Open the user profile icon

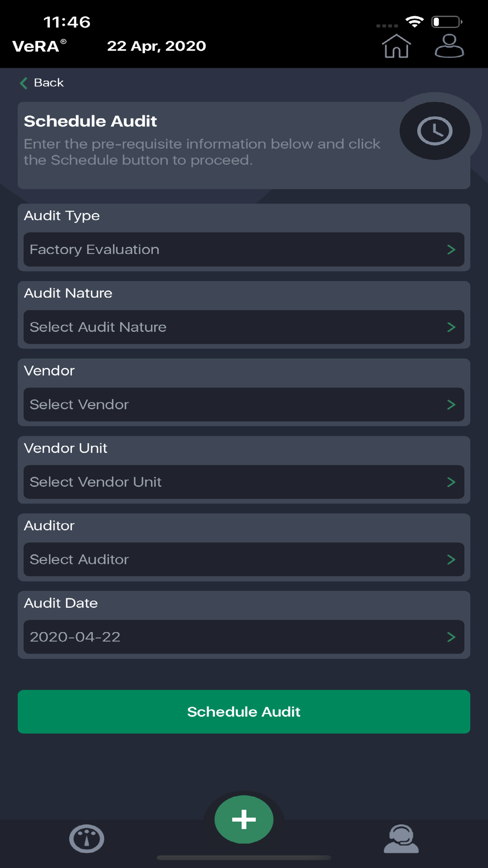pos(449,46)
